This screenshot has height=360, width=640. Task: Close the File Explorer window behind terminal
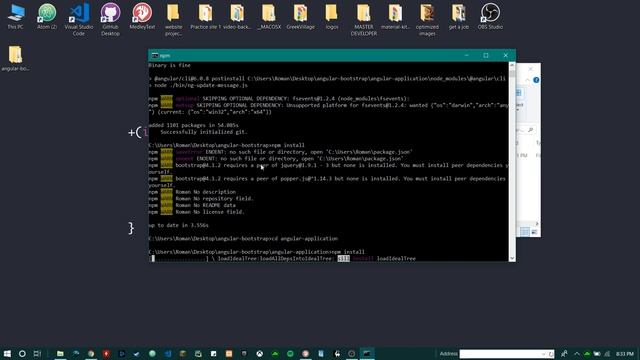pos(531,69)
